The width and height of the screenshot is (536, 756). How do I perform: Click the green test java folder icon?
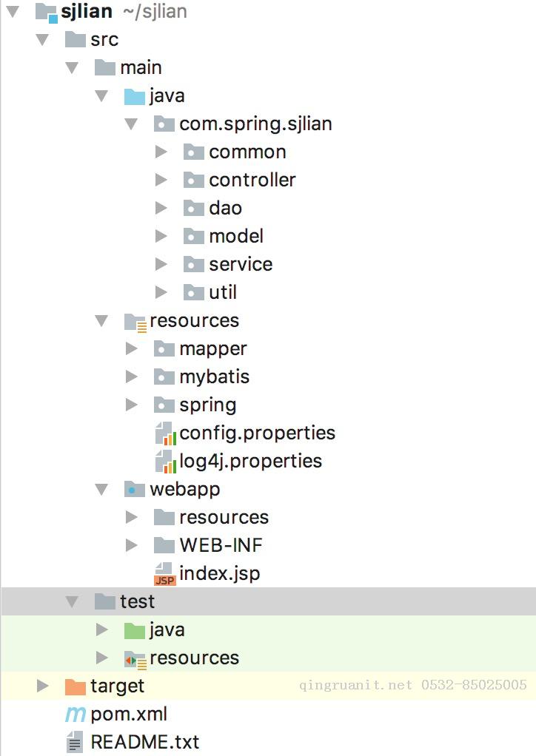coord(134,630)
